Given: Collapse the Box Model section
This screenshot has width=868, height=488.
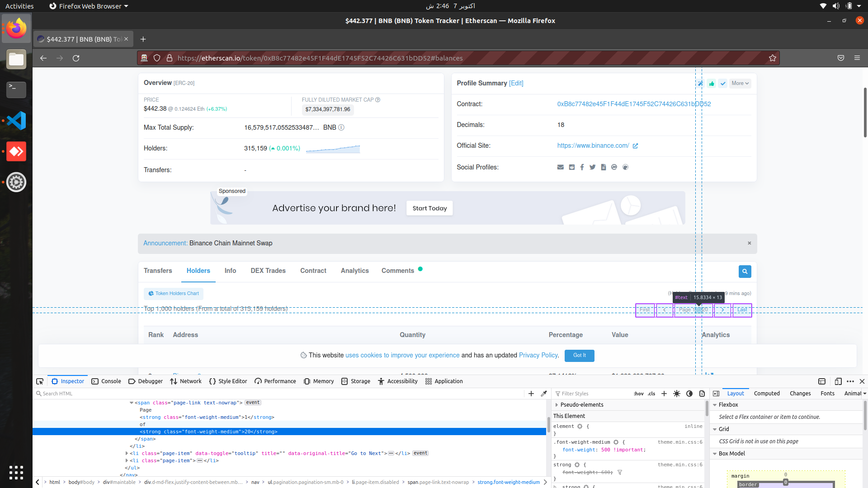Looking at the screenshot, I should (715, 454).
